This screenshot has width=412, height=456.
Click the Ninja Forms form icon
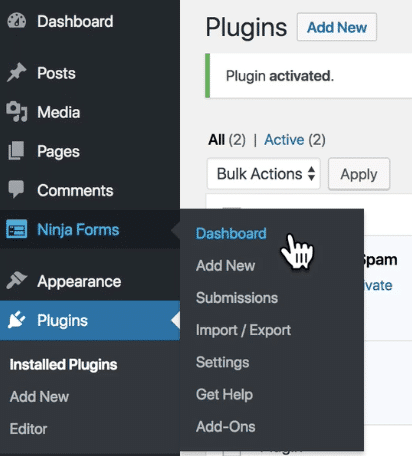point(16,229)
